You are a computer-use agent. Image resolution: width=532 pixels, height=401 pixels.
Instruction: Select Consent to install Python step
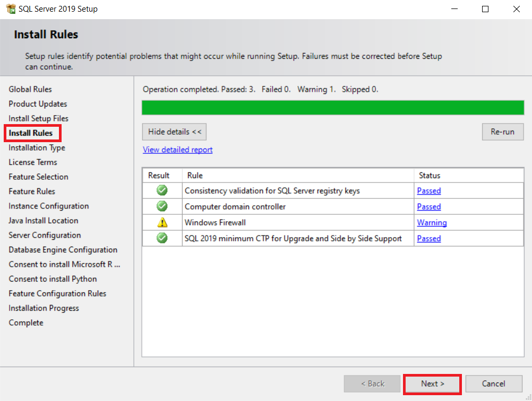(x=53, y=278)
